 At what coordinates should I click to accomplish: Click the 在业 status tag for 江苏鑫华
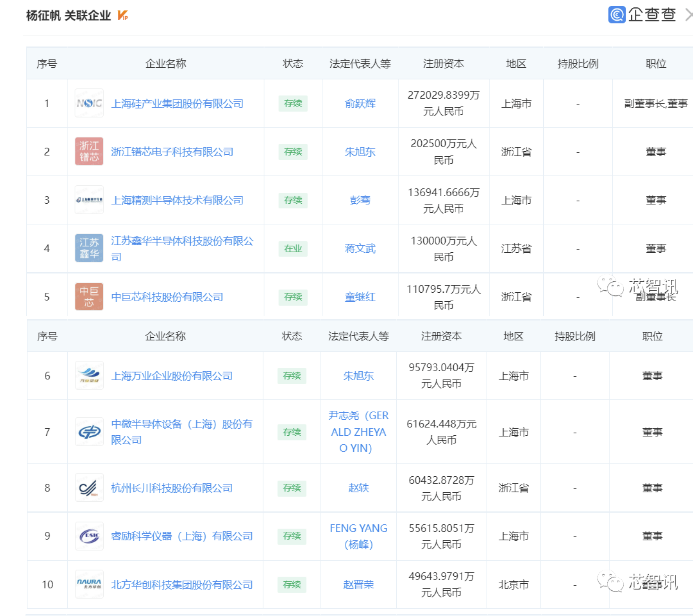click(293, 248)
